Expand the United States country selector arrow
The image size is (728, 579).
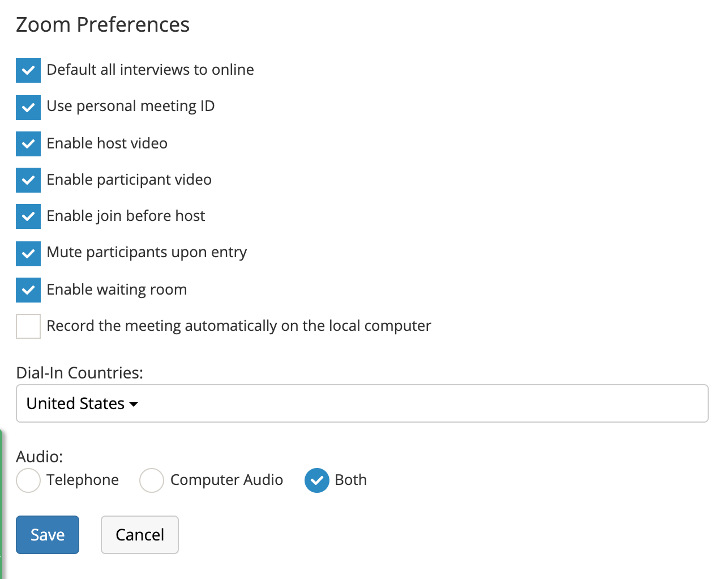[134, 404]
